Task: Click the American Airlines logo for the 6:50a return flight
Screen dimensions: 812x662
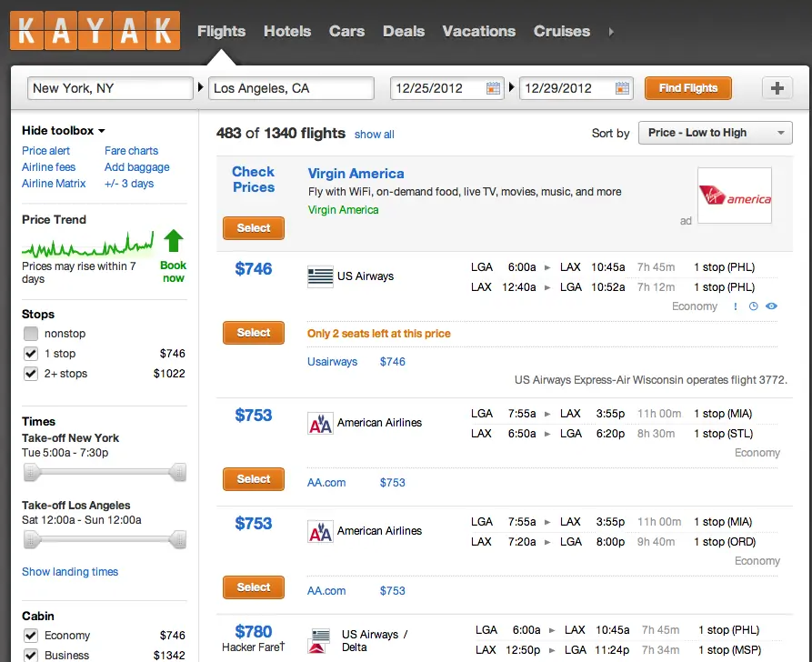Action: pos(320,423)
